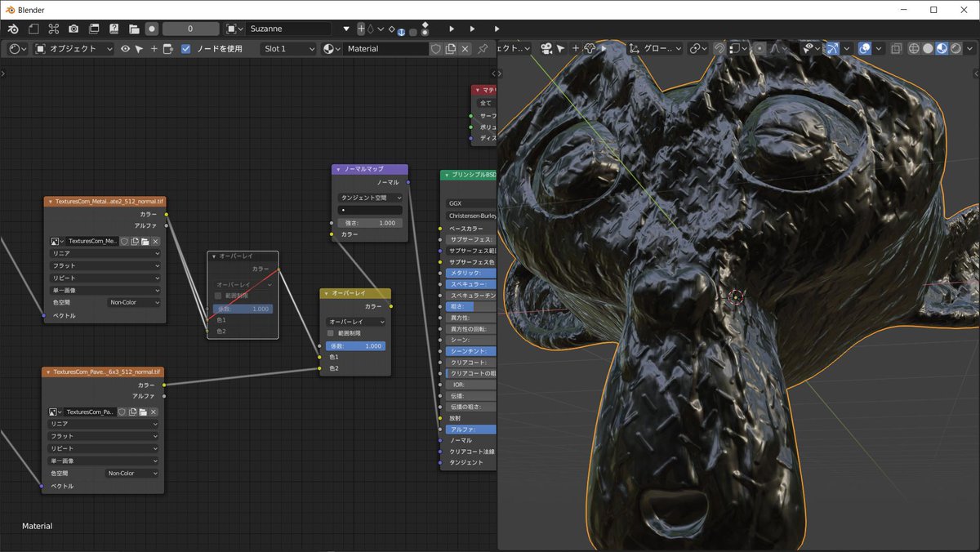The height and width of the screenshot is (552, 980).
Task: Pin the node editor material with pin icon
Action: pyautogui.click(x=483, y=49)
